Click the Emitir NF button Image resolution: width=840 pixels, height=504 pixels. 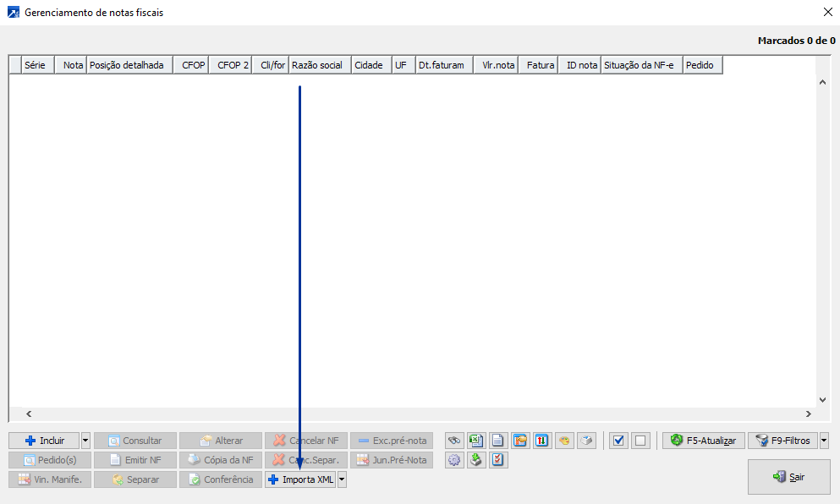click(x=135, y=460)
